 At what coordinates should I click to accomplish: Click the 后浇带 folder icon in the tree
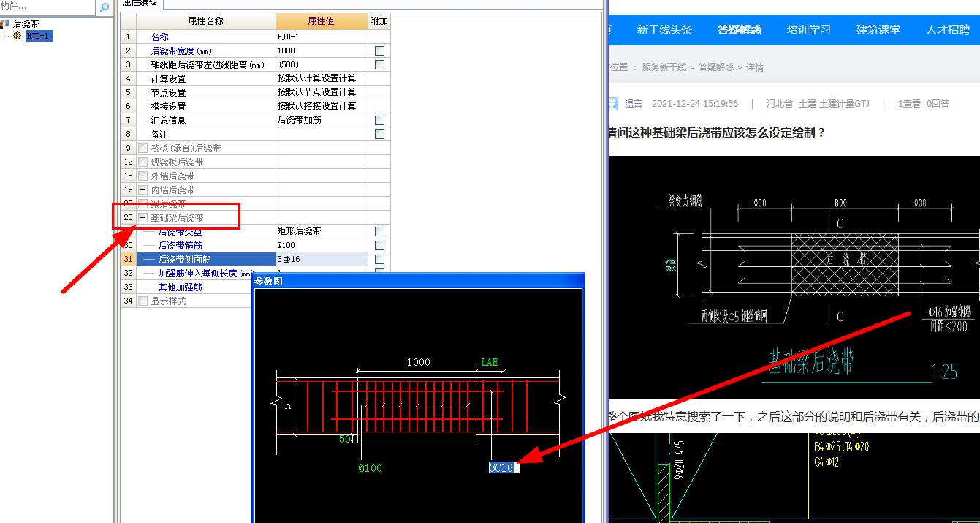tap(5, 24)
